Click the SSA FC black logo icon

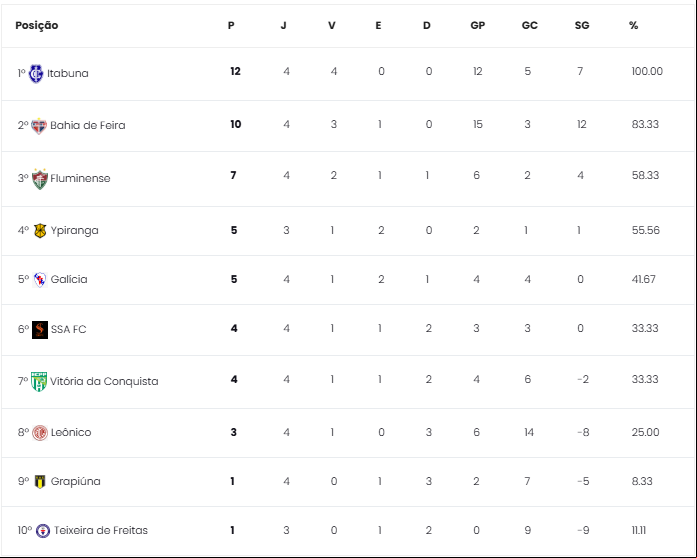40,329
